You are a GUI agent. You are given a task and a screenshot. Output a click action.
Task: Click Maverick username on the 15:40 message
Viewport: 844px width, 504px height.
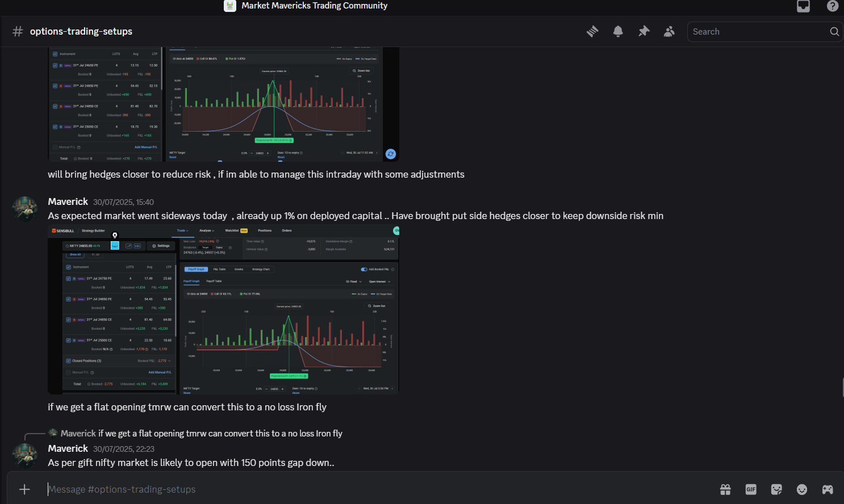coord(68,201)
